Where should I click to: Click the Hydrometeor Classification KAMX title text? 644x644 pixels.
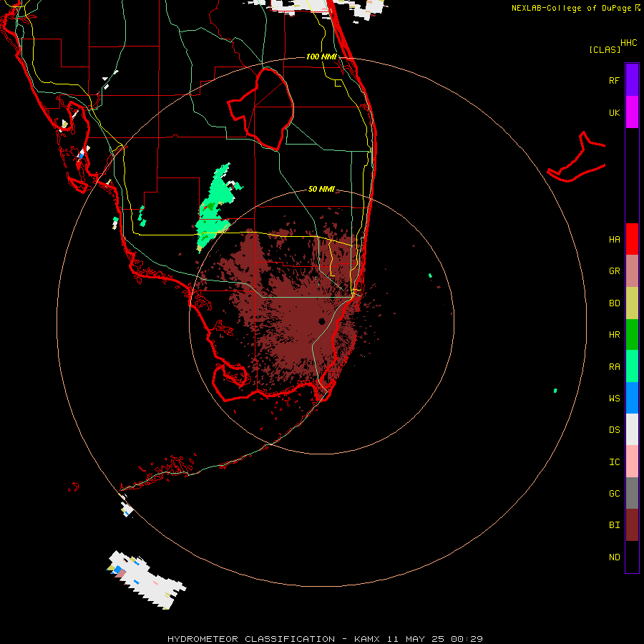tap(325, 639)
